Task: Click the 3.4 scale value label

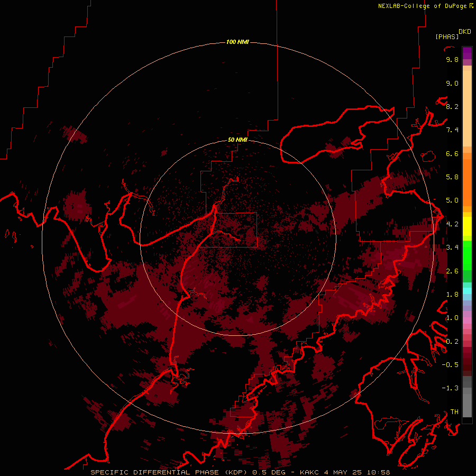Action: point(452,248)
